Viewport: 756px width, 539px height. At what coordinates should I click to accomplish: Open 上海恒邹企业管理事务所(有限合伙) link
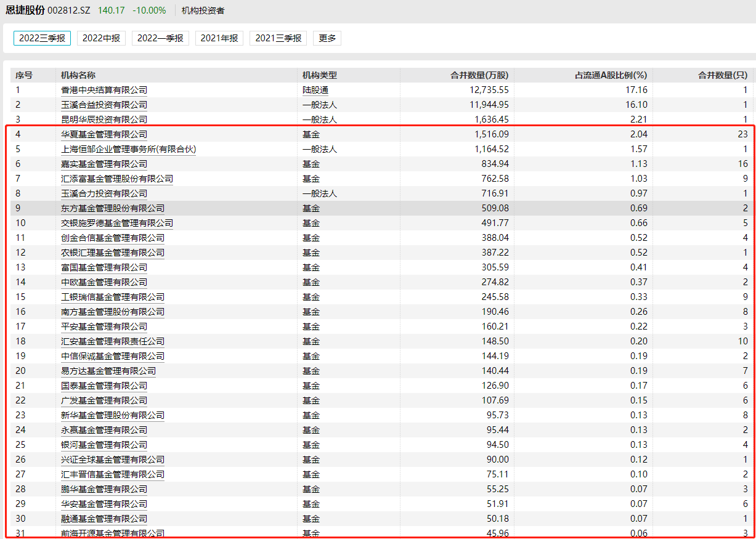coord(128,149)
